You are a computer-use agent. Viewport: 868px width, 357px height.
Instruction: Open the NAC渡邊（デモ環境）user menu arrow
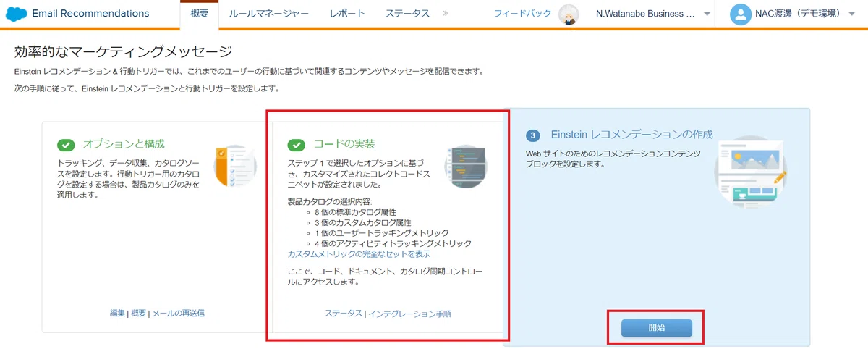point(851,14)
